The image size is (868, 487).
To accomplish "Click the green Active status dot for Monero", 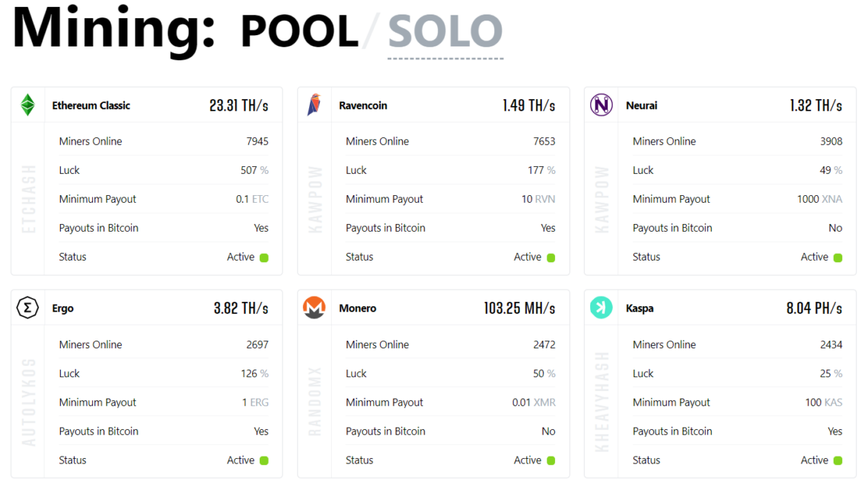I will [x=555, y=460].
